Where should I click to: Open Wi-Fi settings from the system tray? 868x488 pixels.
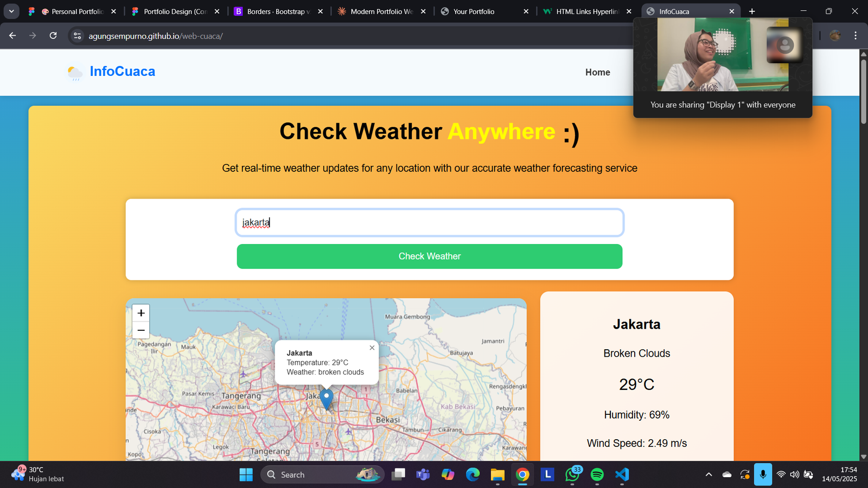780,474
